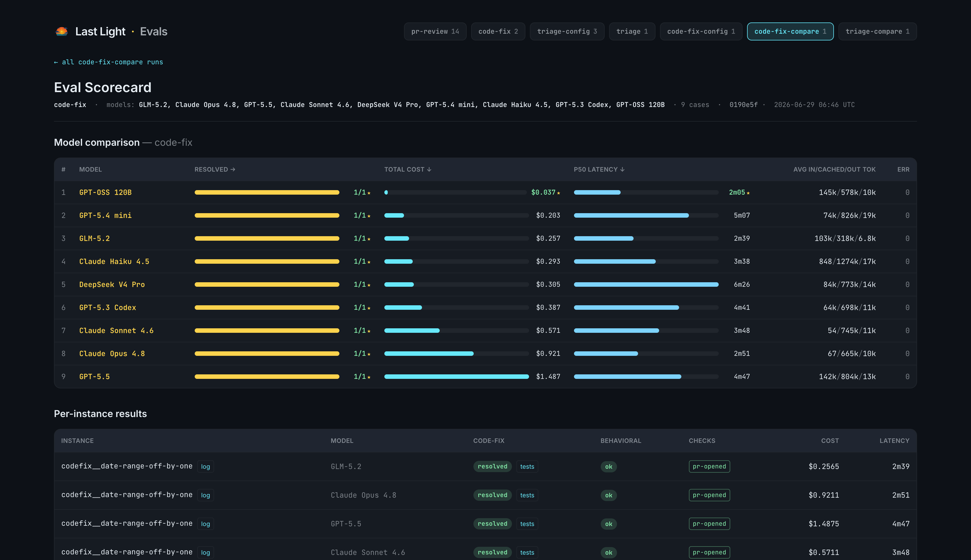The image size is (971, 560).
Task: Go back to all code-fix-compare runs
Action: [108, 62]
